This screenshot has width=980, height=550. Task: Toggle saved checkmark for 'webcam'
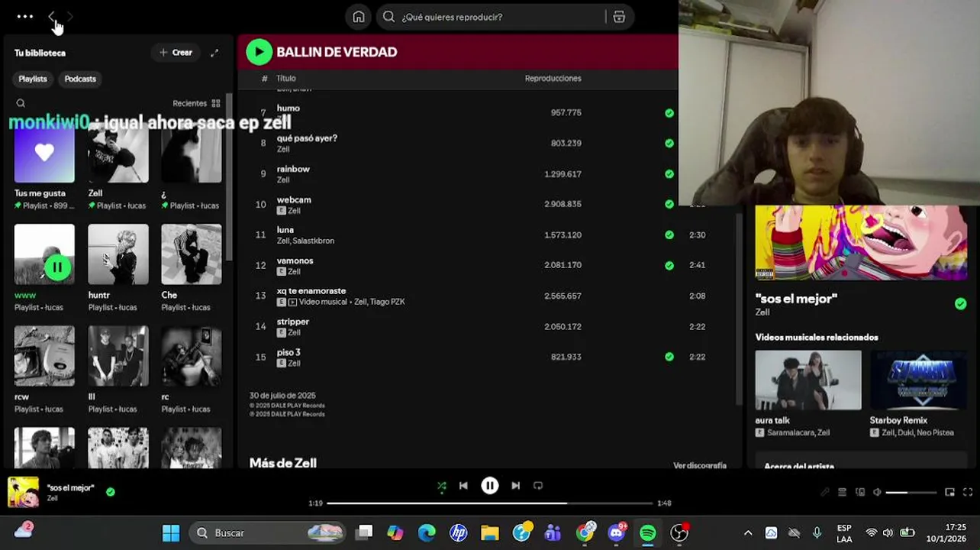tap(669, 205)
